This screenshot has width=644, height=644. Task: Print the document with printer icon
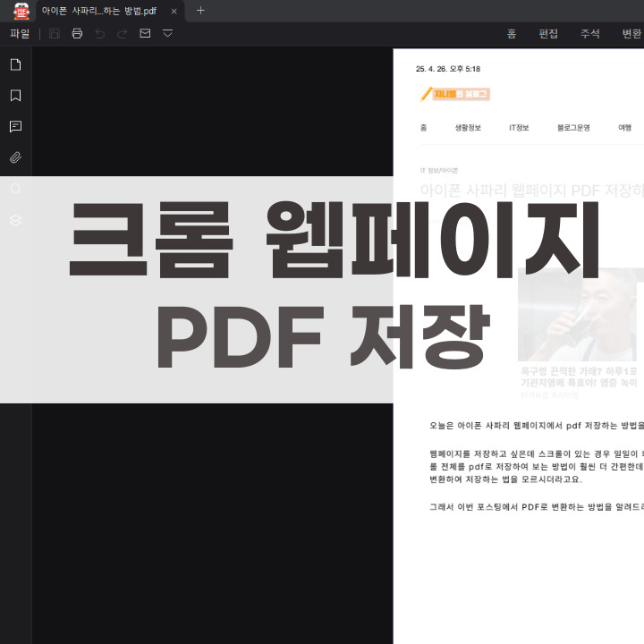coord(77,33)
